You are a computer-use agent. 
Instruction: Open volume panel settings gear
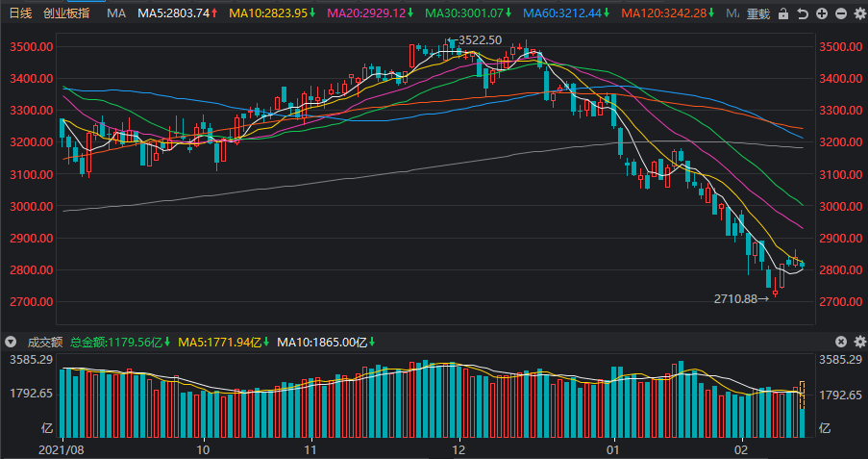point(858,342)
